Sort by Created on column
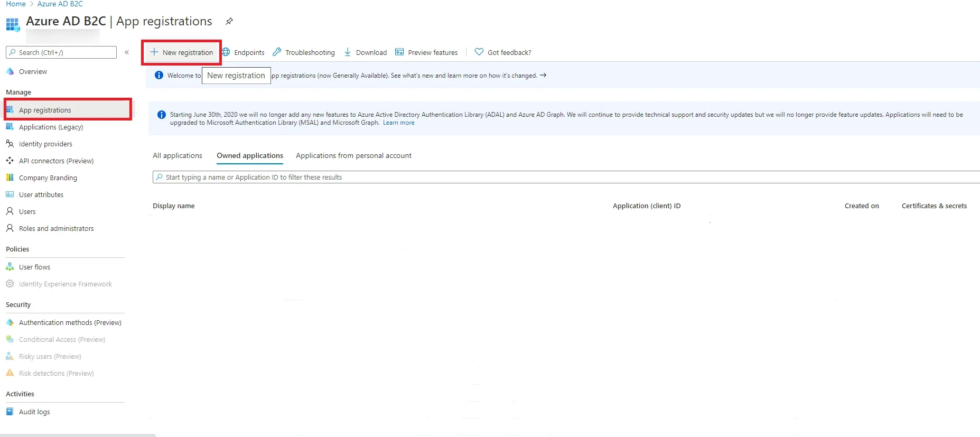 point(862,206)
